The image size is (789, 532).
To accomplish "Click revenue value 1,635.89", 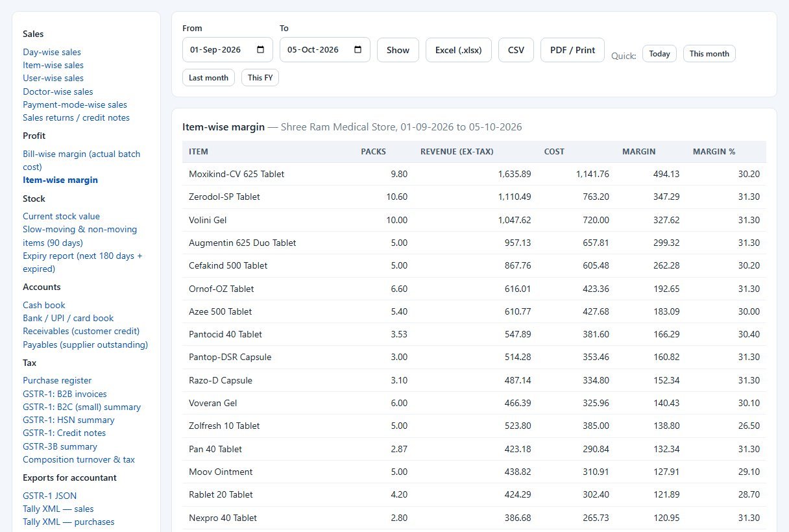I will (515, 174).
